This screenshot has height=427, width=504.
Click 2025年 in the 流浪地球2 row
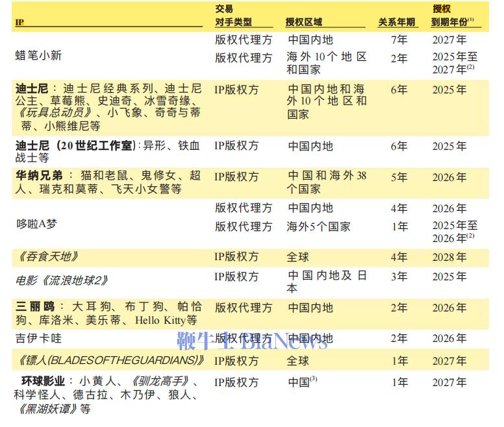(x=449, y=276)
